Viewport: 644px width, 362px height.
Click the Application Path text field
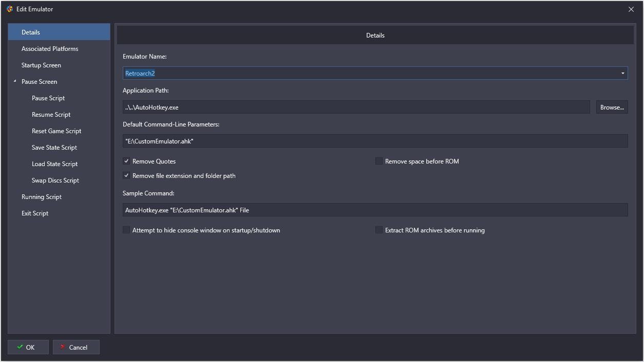click(356, 107)
